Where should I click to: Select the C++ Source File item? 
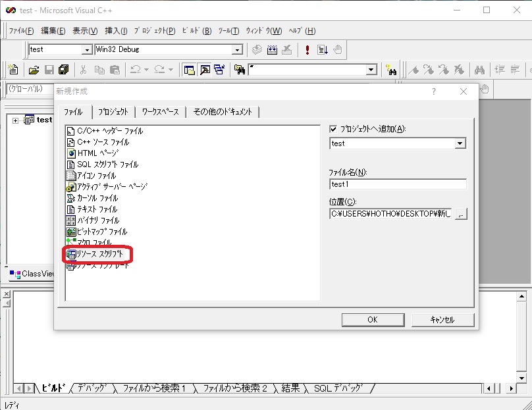coord(98,142)
